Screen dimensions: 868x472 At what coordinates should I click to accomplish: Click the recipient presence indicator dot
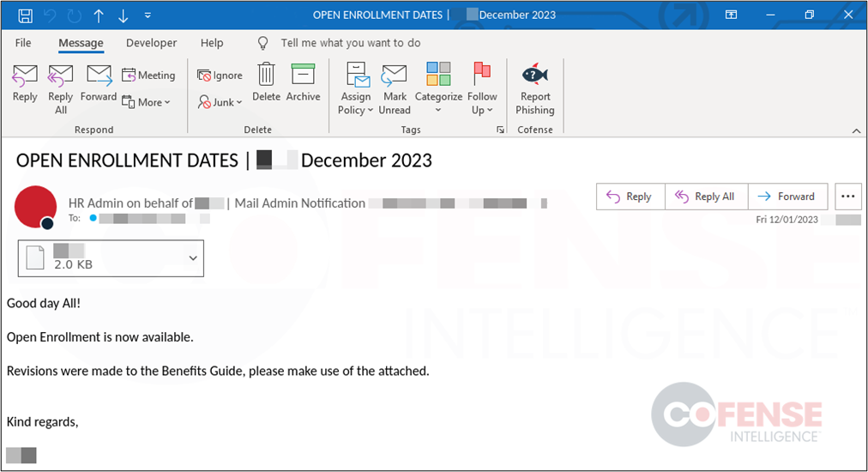[x=93, y=218]
